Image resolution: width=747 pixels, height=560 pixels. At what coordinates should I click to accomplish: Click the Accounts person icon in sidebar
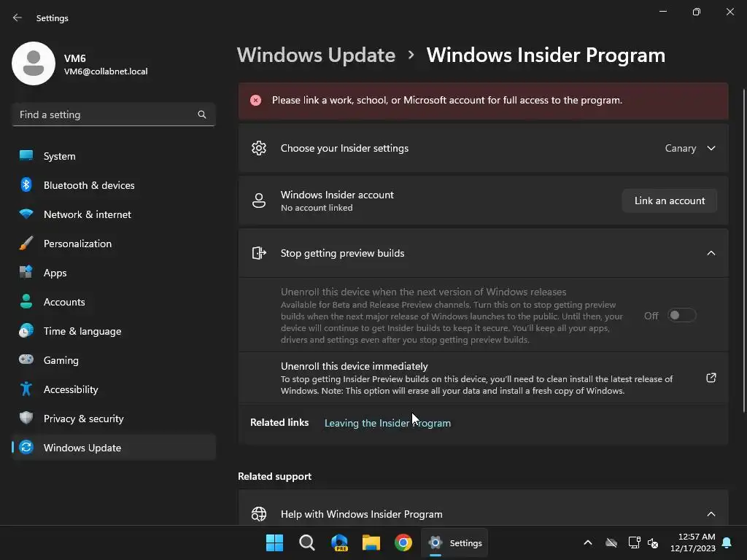[x=26, y=301]
